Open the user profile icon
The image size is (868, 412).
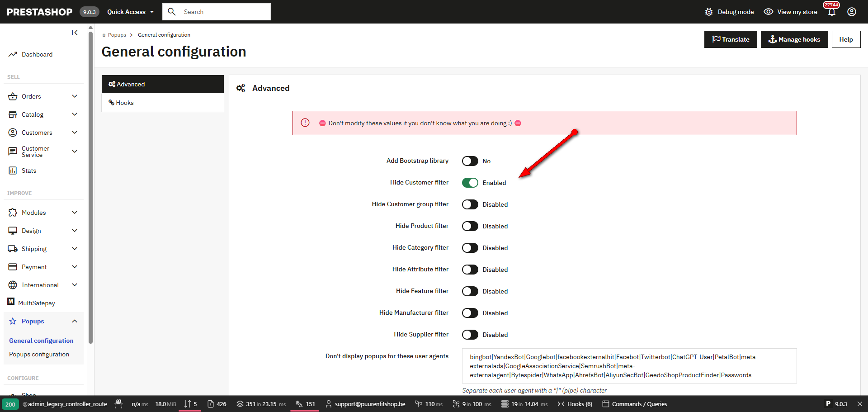click(852, 12)
